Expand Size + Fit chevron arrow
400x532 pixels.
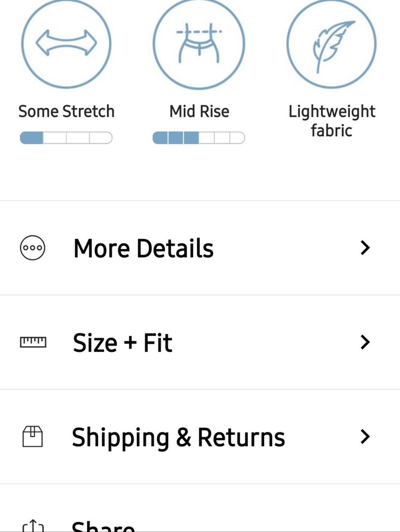click(x=365, y=342)
